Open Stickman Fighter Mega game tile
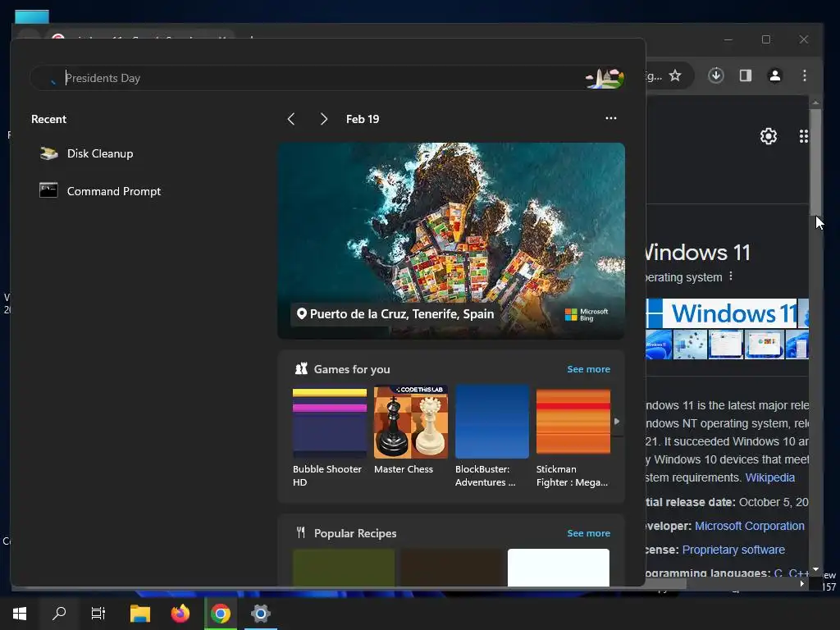840x630 pixels. 573,436
